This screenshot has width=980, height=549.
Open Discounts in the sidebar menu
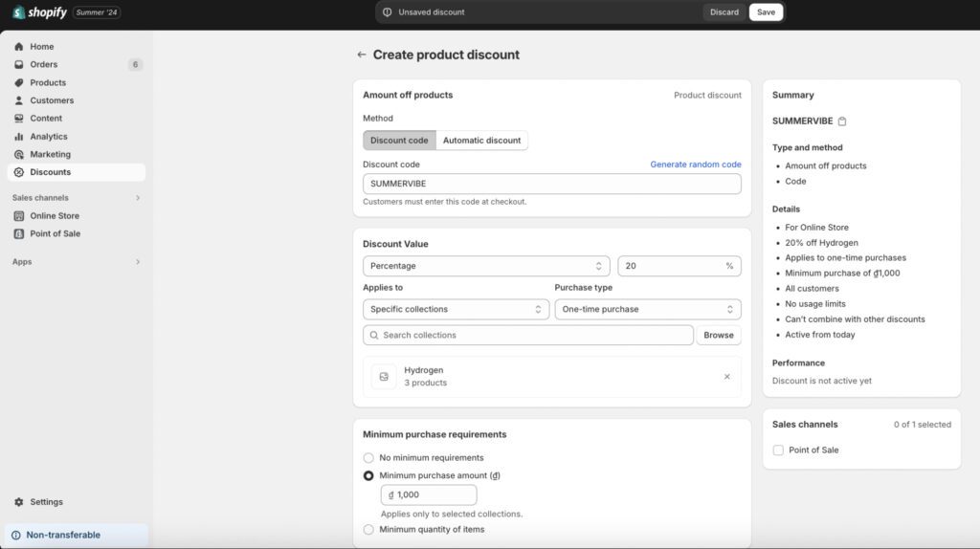pos(50,172)
